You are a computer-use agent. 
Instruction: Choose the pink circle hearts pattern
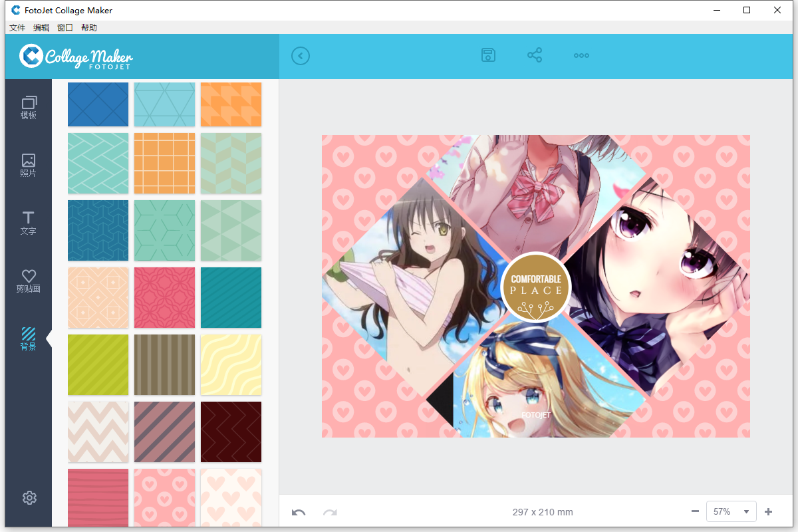coord(164,497)
